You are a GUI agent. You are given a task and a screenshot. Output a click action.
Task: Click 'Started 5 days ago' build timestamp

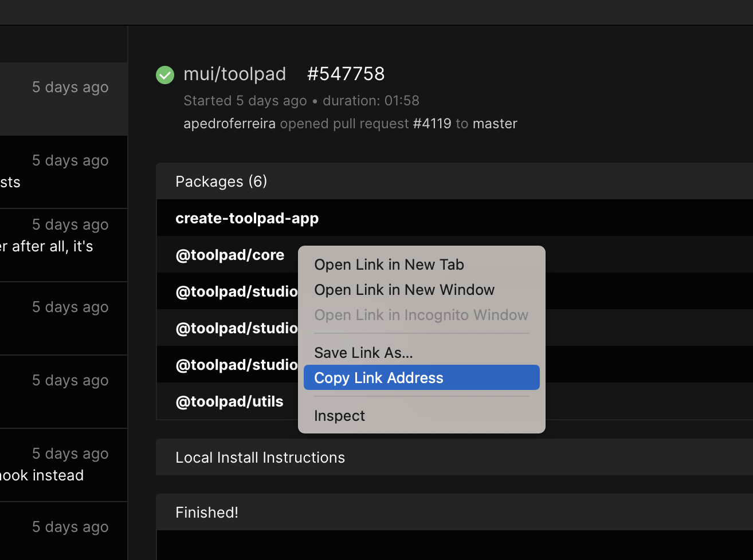pyautogui.click(x=245, y=101)
